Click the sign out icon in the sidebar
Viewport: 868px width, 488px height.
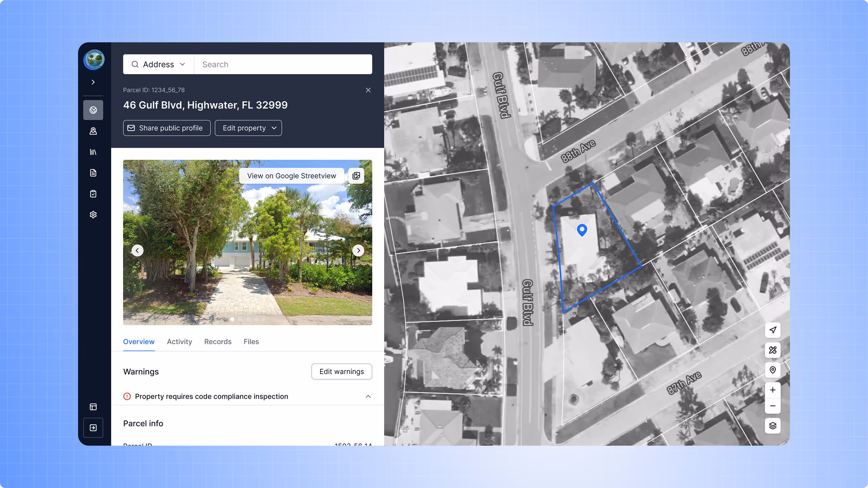(x=93, y=428)
